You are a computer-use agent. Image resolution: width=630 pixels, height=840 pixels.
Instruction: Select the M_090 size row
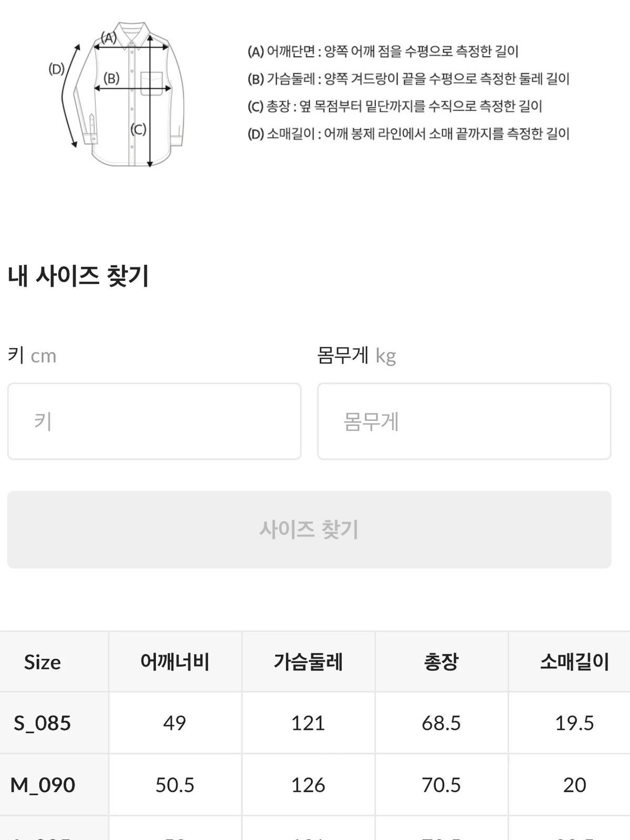tap(315, 785)
